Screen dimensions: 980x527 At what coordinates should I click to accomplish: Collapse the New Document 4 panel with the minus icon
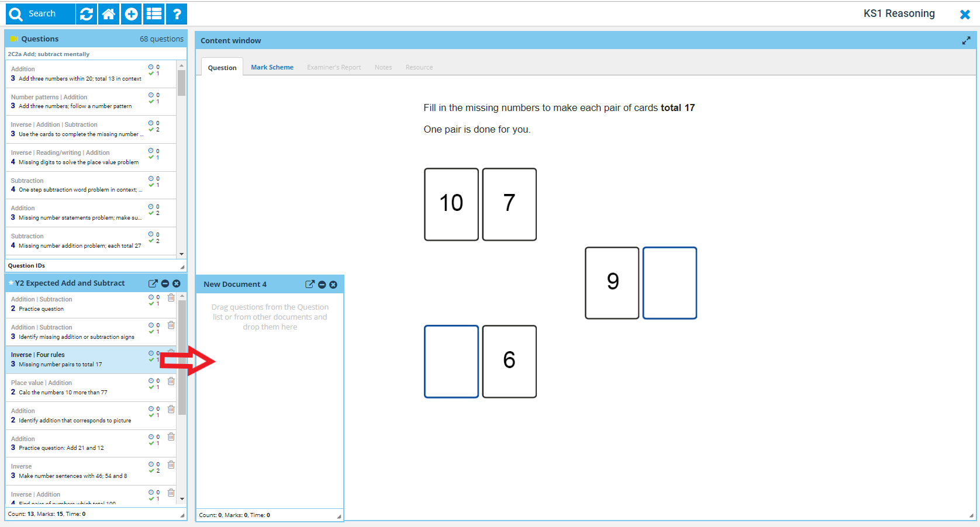click(322, 285)
